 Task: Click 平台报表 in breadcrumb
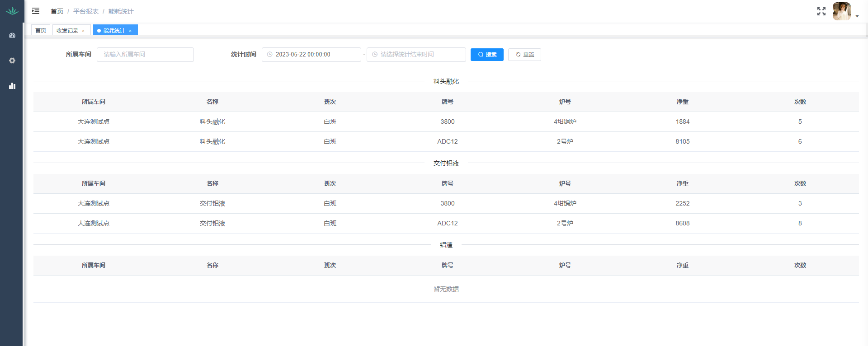(x=86, y=11)
